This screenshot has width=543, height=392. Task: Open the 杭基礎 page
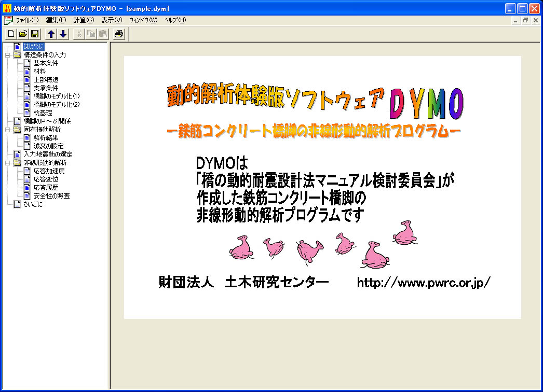coord(43,113)
